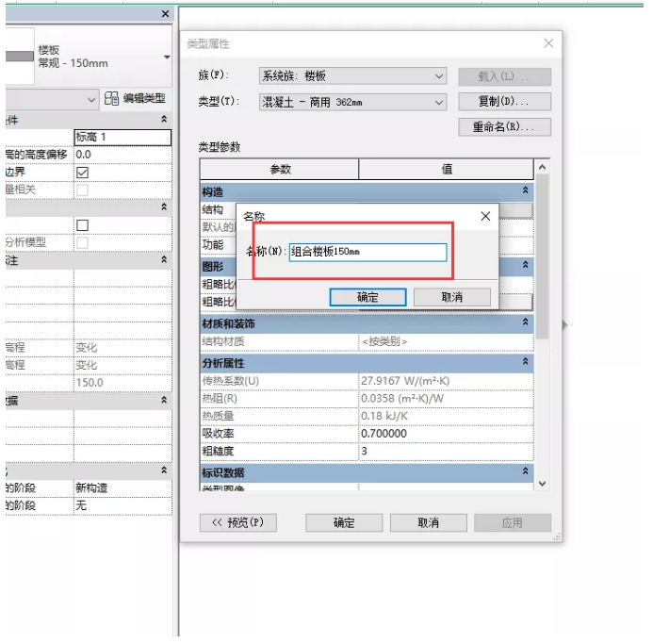653x644 pixels.
Task: Collapse the Properties section below the 150.0 value
Action: coord(164,400)
